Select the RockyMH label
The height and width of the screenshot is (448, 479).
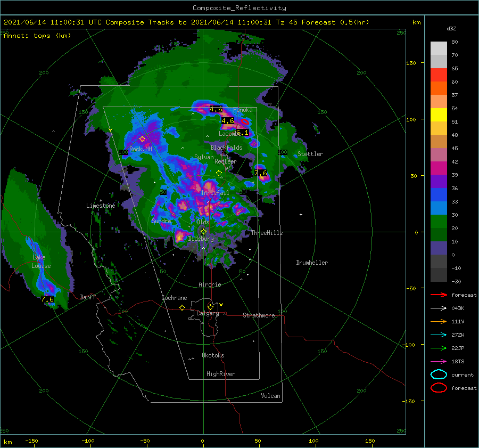141,149
